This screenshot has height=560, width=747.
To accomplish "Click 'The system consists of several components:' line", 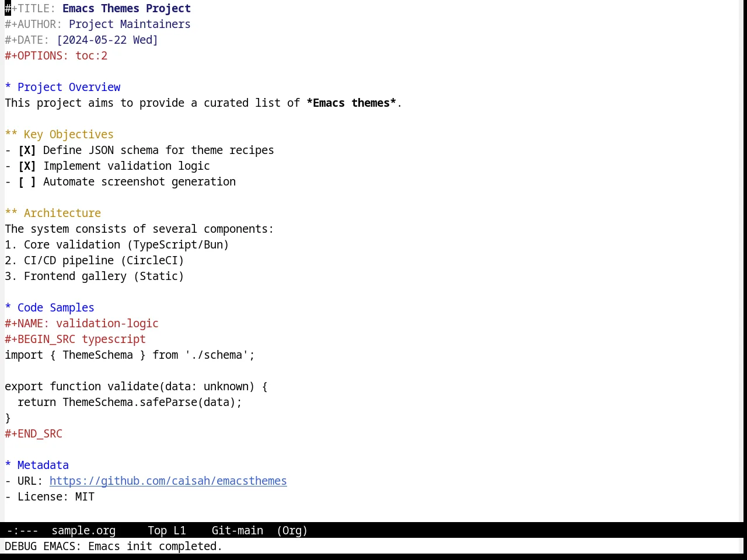I will (139, 229).
